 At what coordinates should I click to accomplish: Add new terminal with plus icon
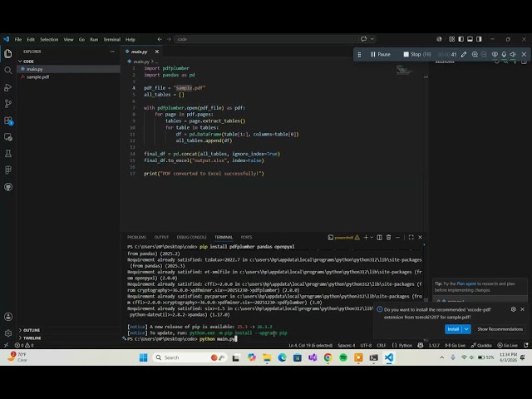(x=366, y=237)
